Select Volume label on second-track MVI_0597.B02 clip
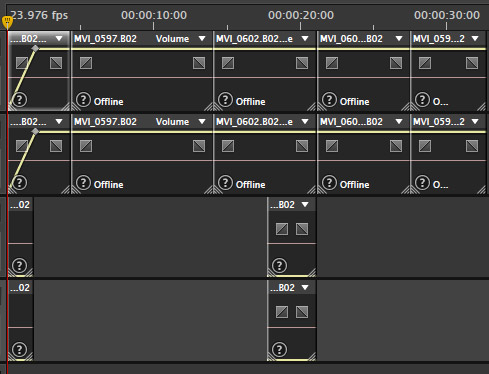Screen dimensions: 489x374 (172, 122)
